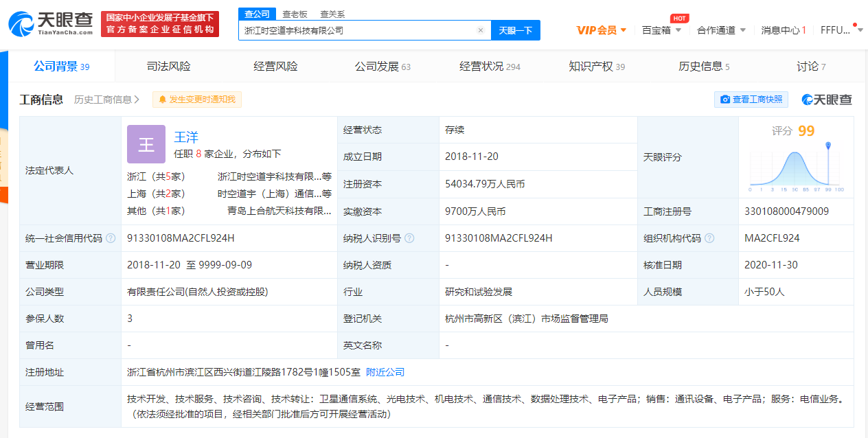
Task: Clear the search box with the × icon
Action: (479, 31)
